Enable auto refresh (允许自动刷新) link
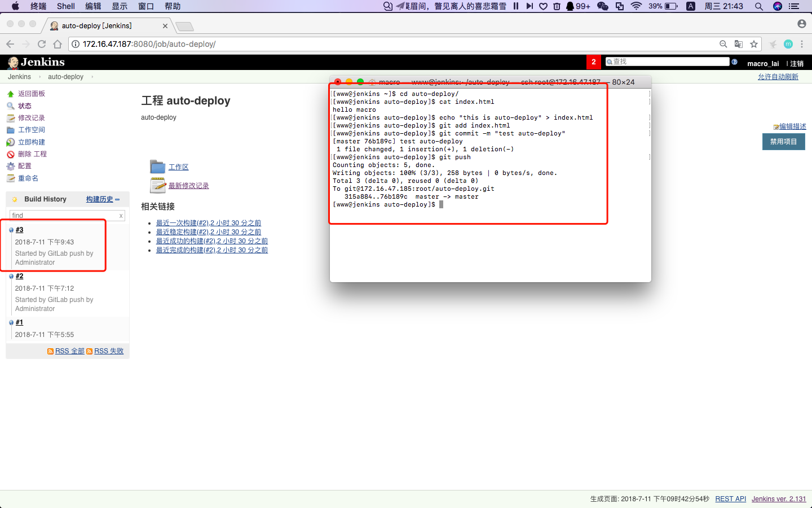 tap(778, 77)
